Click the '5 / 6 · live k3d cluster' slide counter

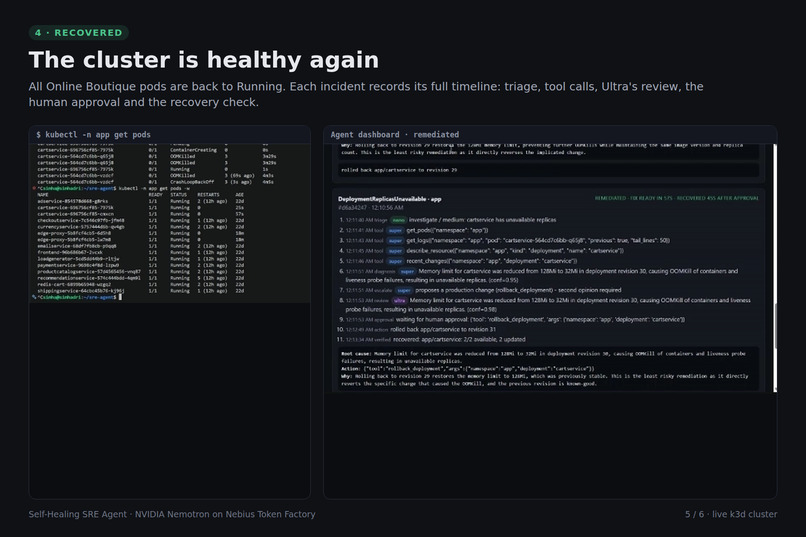(731, 514)
